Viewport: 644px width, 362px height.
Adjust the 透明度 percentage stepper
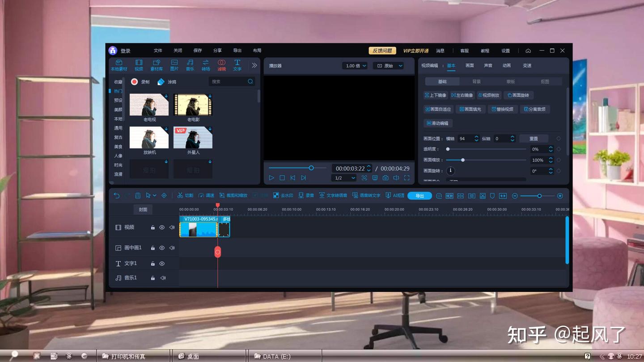pos(551,149)
